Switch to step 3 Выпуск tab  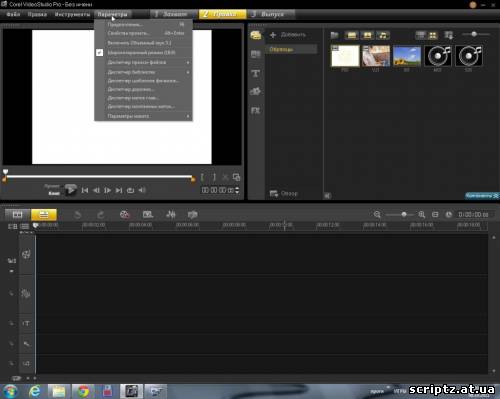point(270,14)
